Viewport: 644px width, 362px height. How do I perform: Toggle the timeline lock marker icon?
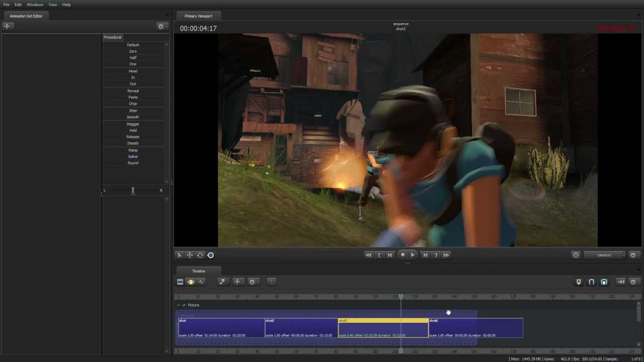point(579,282)
